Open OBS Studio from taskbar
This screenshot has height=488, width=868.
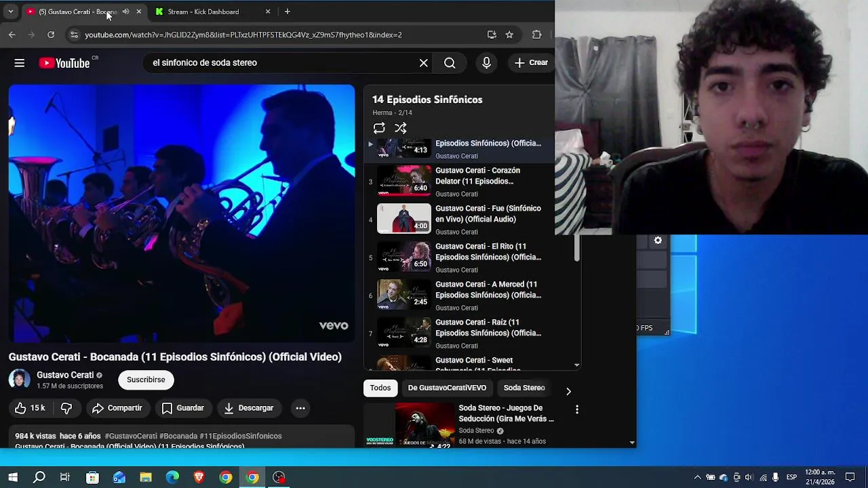click(x=279, y=477)
